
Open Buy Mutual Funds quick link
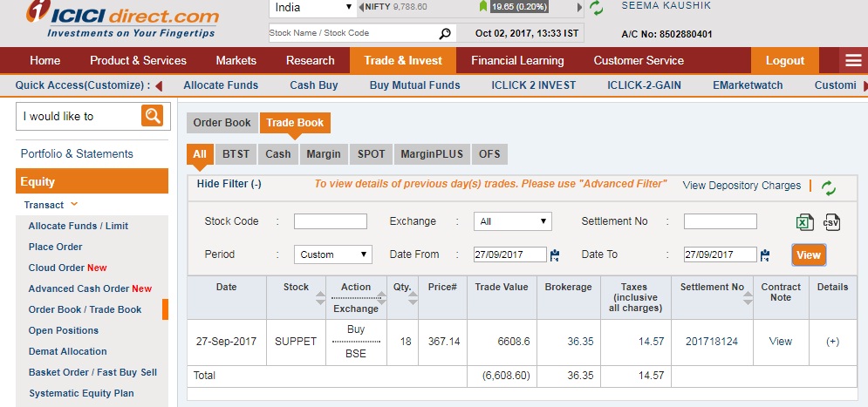[x=415, y=85]
